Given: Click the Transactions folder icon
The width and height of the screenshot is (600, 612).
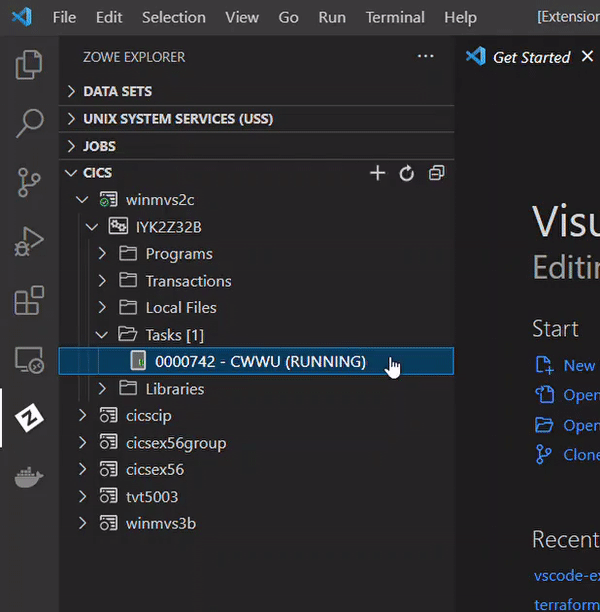Looking at the screenshot, I should [128, 281].
